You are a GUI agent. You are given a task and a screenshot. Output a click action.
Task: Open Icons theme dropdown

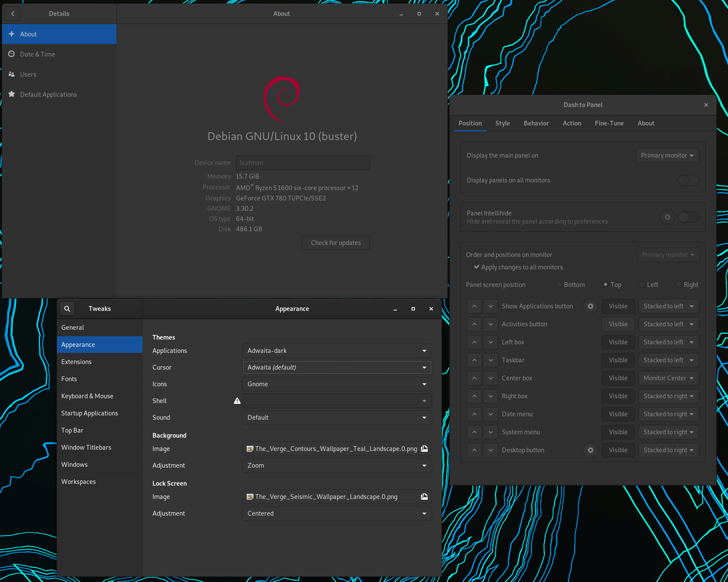pyautogui.click(x=337, y=384)
